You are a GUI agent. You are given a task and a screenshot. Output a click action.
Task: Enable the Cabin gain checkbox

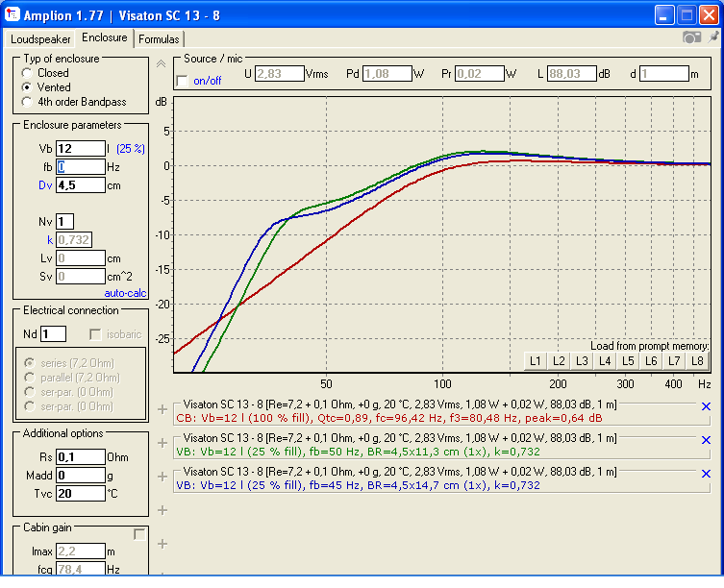pyautogui.click(x=139, y=534)
